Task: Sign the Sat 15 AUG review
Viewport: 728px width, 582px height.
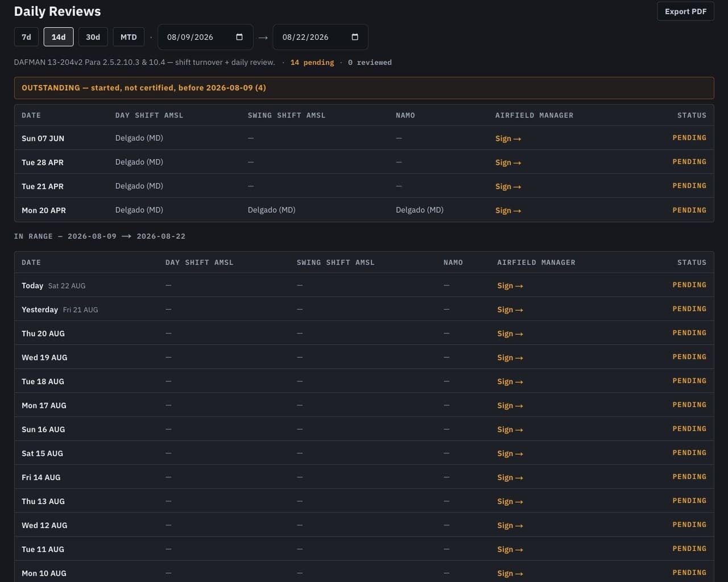Action: pyautogui.click(x=510, y=453)
